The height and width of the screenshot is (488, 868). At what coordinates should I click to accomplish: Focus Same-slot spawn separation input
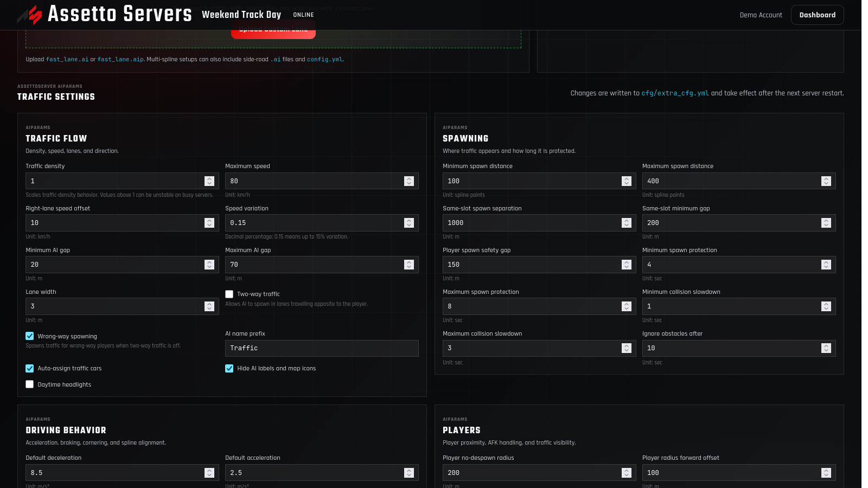[x=539, y=223]
